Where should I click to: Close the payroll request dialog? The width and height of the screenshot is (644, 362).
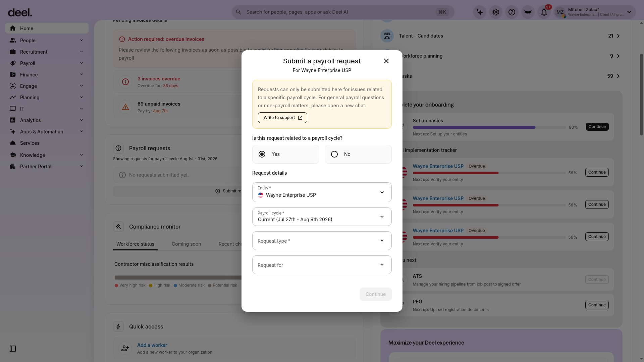point(386,61)
